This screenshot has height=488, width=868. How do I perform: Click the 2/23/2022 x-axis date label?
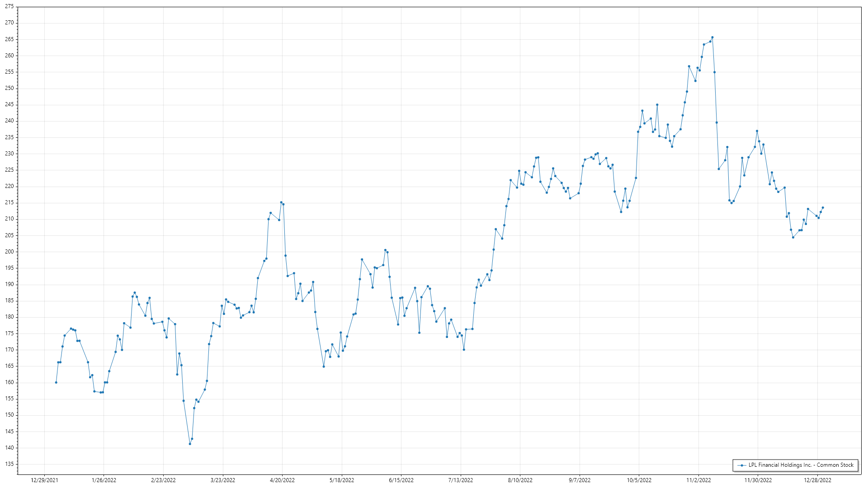coord(163,480)
